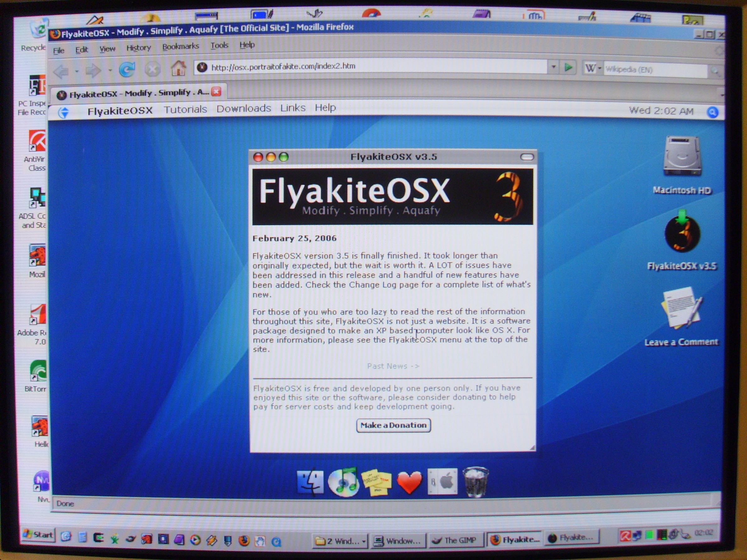Open the Firefox History menu
This screenshot has width=747, height=560.
[139, 48]
